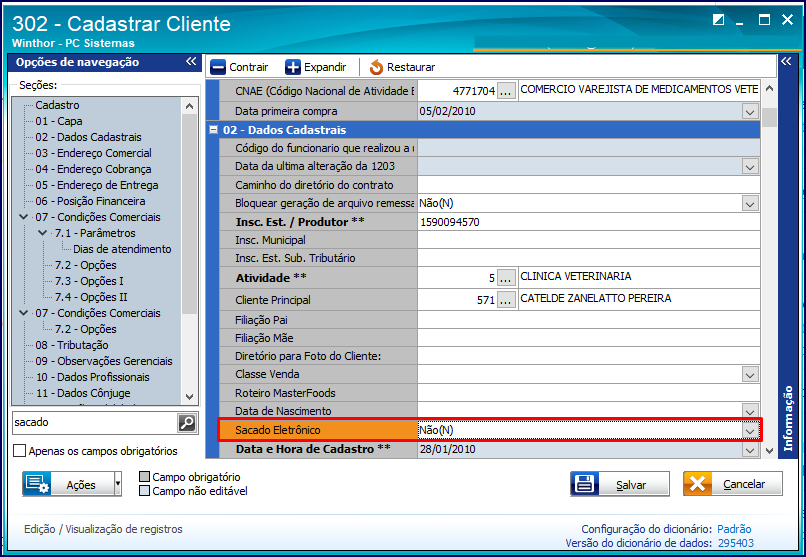Click the form scrollbar down arrow
Viewport: 806px width, 557px height.
[x=769, y=451]
